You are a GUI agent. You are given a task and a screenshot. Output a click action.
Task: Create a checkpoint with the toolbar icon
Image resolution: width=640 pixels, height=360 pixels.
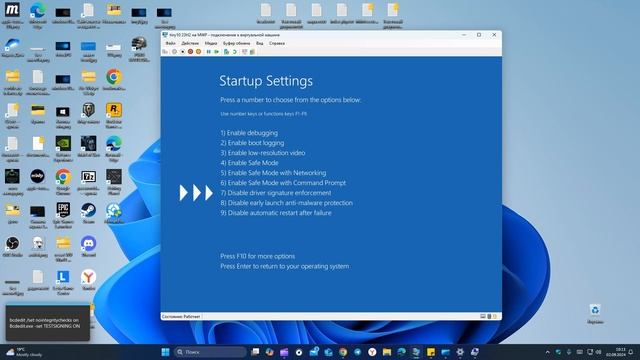click(x=226, y=52)
